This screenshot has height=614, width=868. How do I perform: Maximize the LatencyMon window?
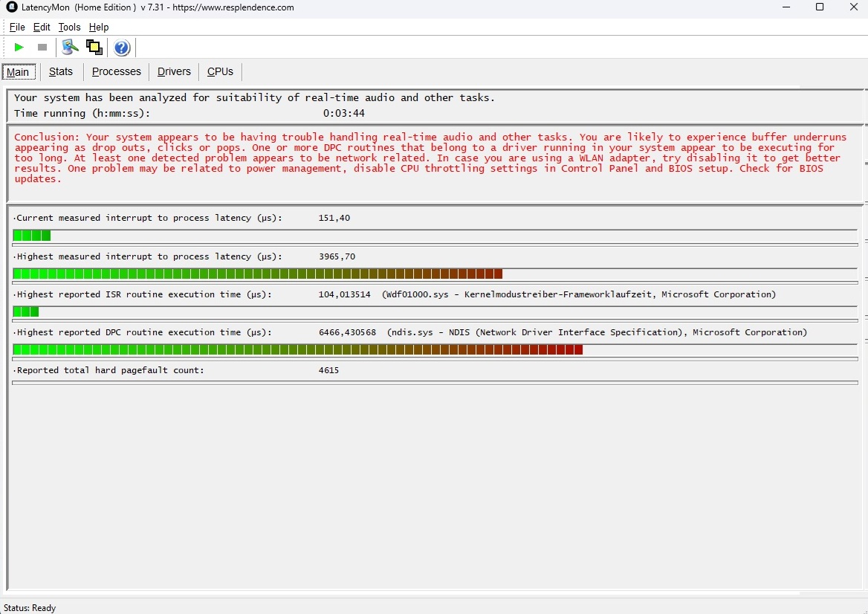(x=820, y=7)
